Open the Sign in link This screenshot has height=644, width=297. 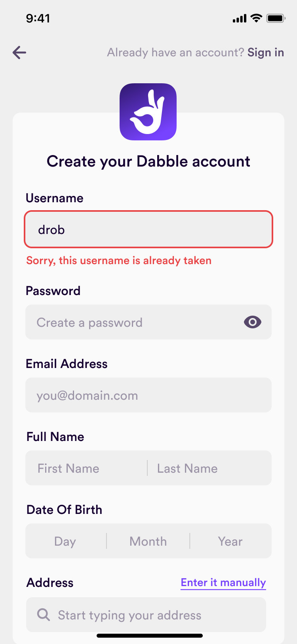pyautogui.click(x=265, y=52)
